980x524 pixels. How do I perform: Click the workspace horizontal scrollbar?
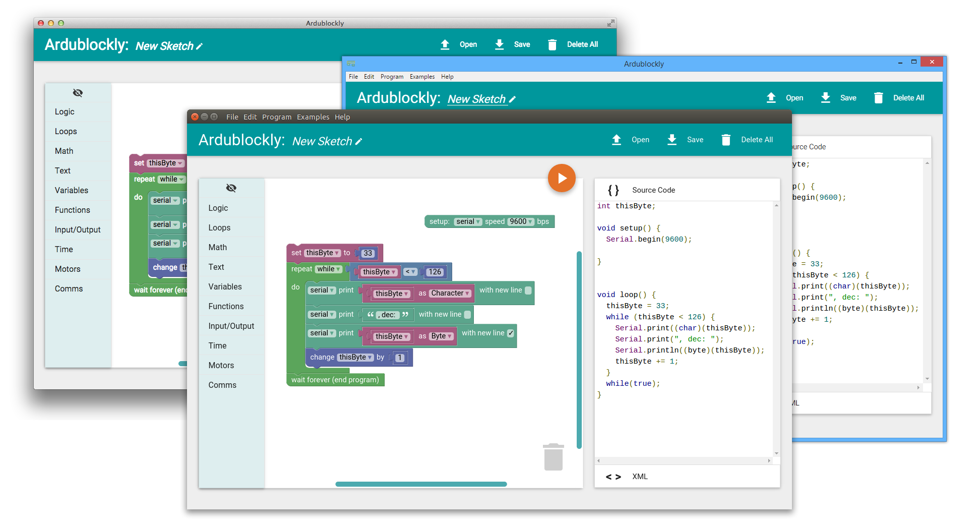pyautogui.click(x=421, y=484)
